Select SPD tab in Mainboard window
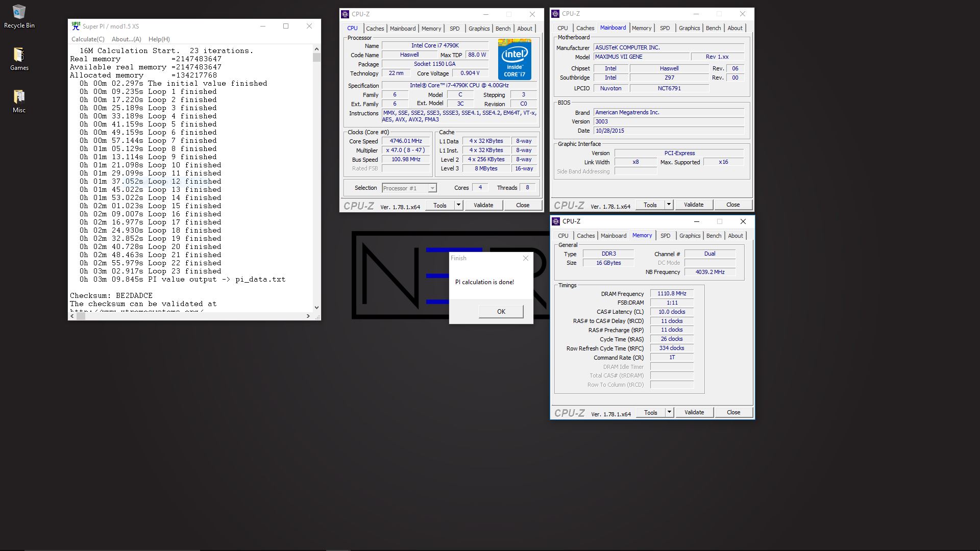The height and width of the screenshot is (551, 980). pos(665,28)
